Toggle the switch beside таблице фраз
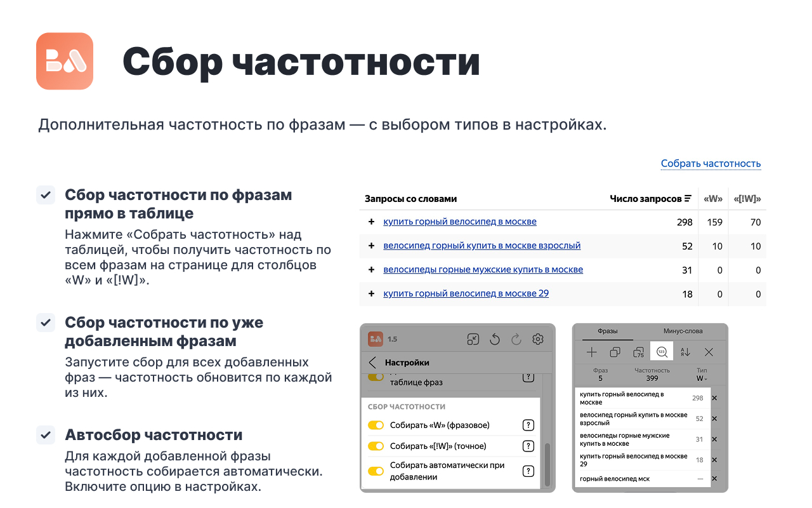812x508 pixels. [x=376, y=377]
